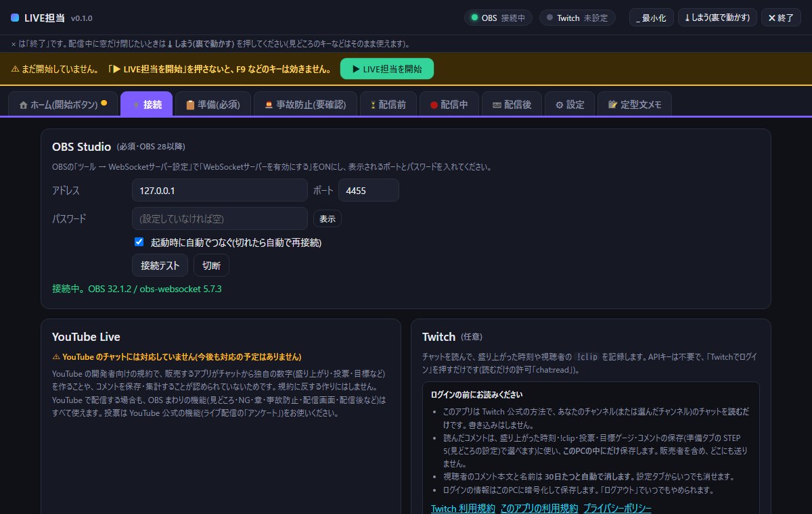Open the Twitch 利用規約 link

(463, 509)
